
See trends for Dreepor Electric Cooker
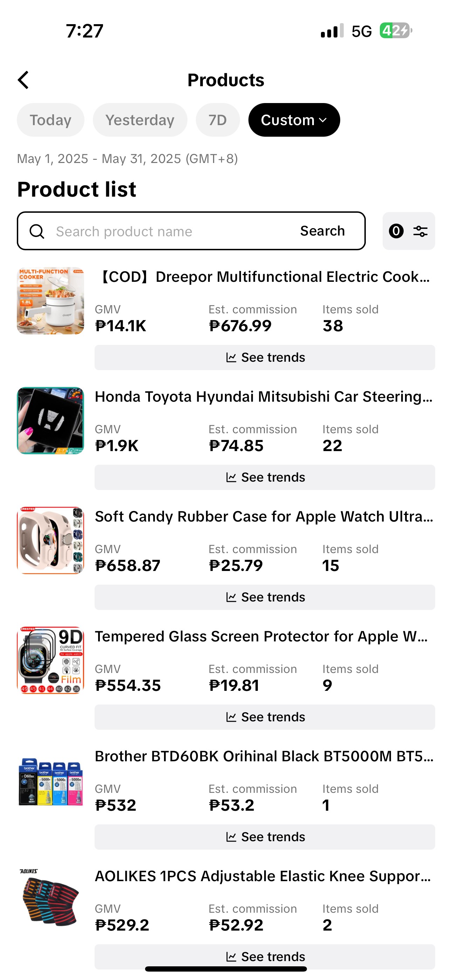pos(265,357)
